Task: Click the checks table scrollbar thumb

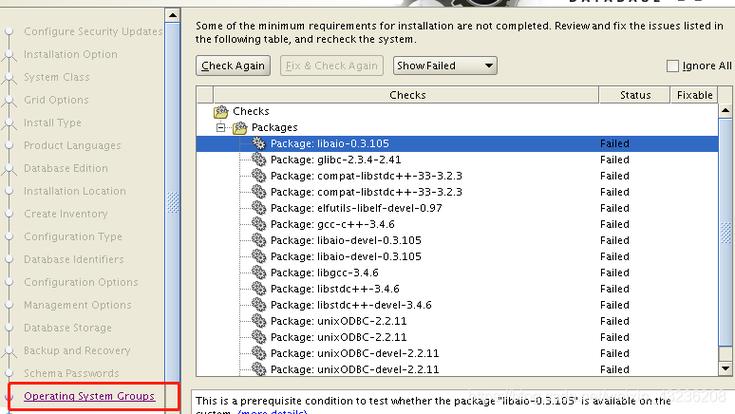Action: 725,232
